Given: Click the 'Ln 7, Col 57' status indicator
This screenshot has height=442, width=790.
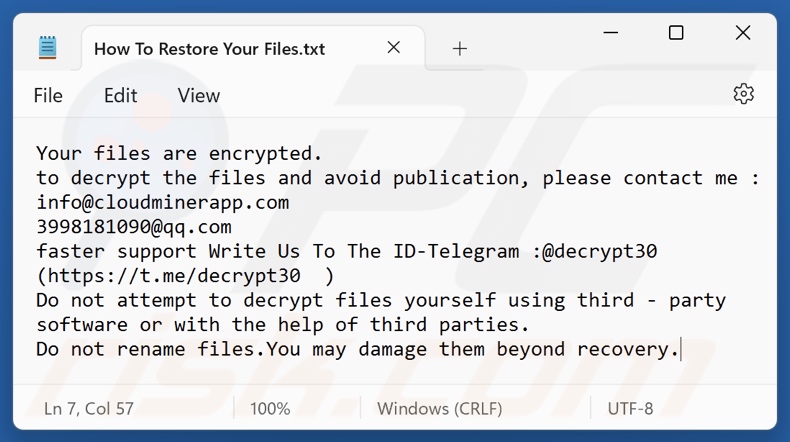Looking at the screenshot, I should click(x=89, y=408).
